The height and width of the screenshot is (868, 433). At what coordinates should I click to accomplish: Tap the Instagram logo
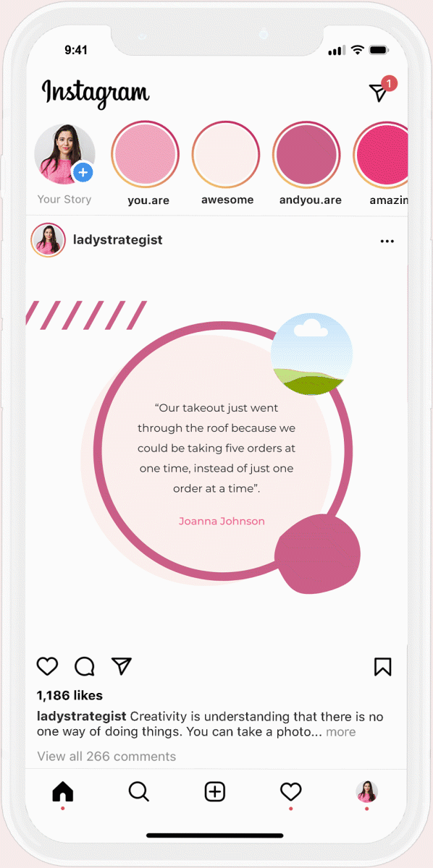pos(96,93)
